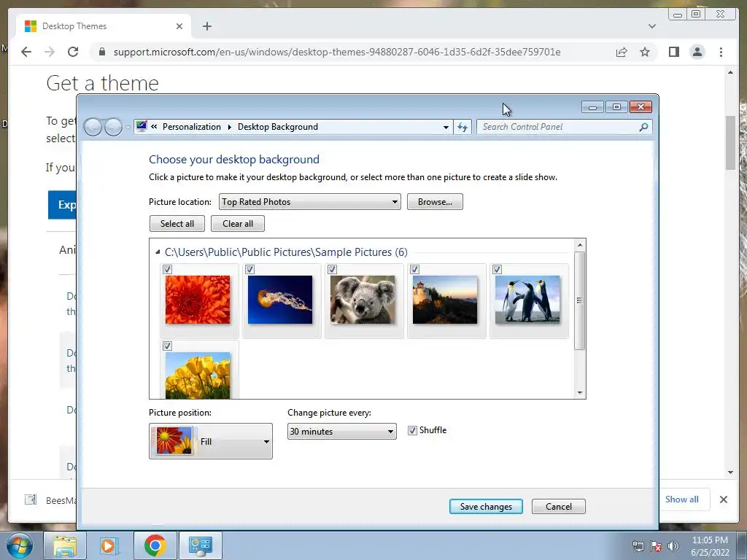Dismiss the Chrome downloads bar
The image size is (747, 560).
click(x=723, y=499)
